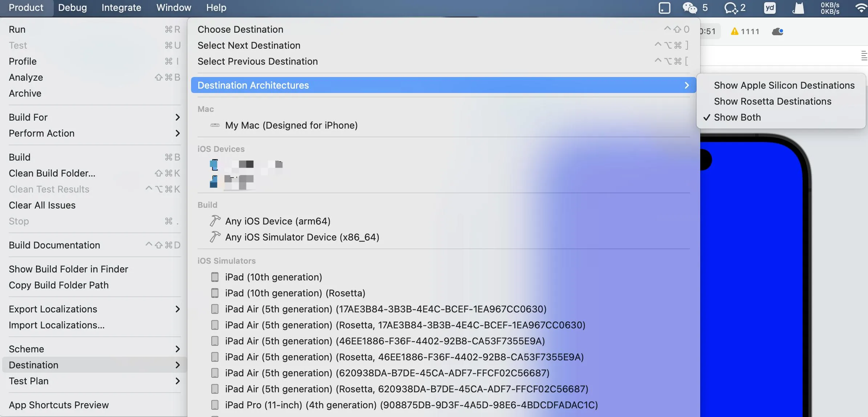Select iPad (10th generation) (Rosetta) simulator

click(295, 293)
